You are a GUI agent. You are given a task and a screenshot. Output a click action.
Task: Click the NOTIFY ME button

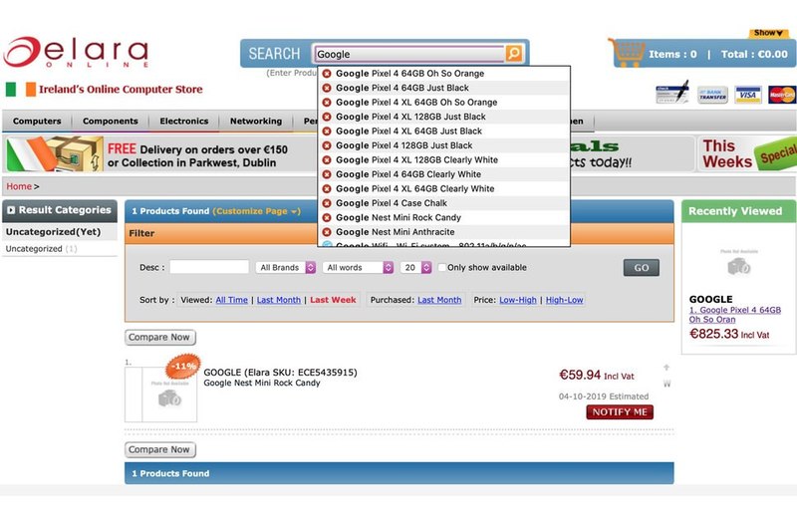click(620, 412)
